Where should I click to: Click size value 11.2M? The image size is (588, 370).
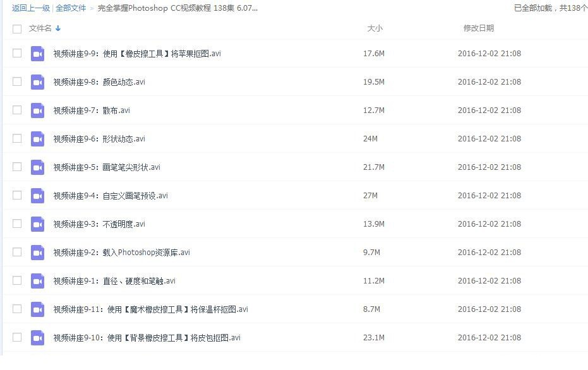tap(374, 281)
